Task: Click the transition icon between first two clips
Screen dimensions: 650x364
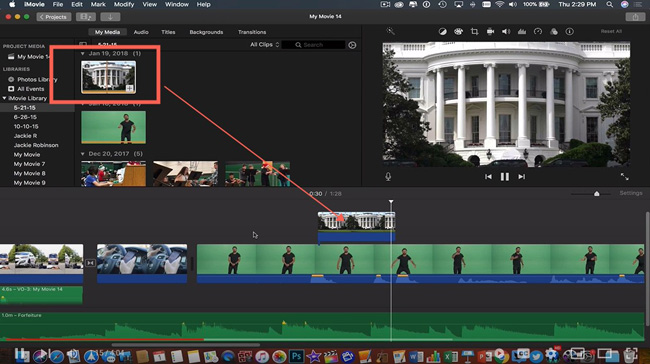Action: [x=90, y=263]
